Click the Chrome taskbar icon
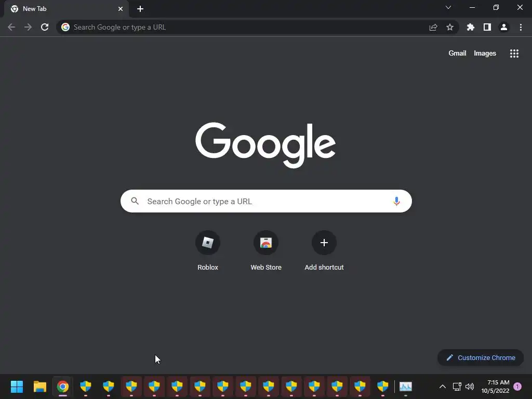The height and width of the screenshot is (399, 532). pos(63,387)
